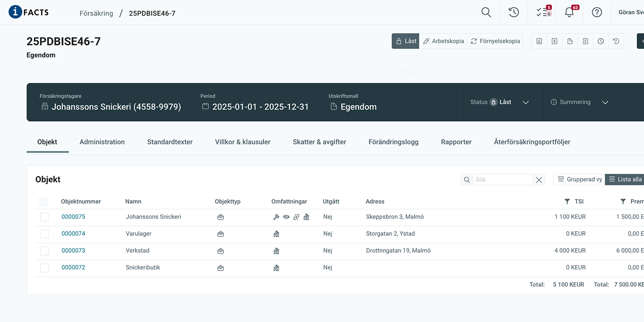The image size is (644, 322).
Task: Click the Sök search input field
Action: pos(503,180)
